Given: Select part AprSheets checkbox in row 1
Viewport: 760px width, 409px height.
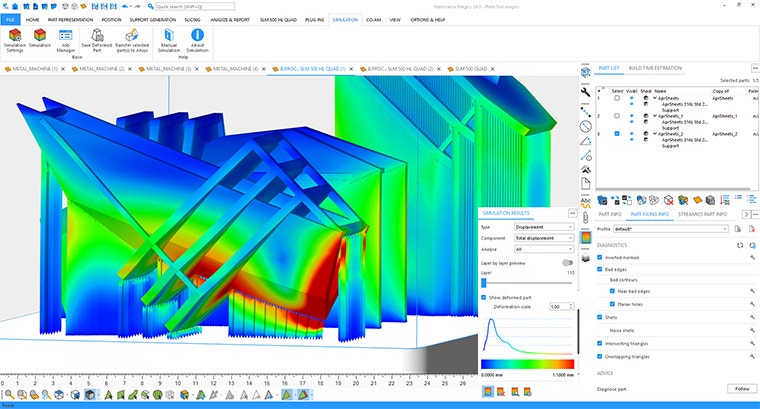Looking at the screenshot, I should (617, 98).
